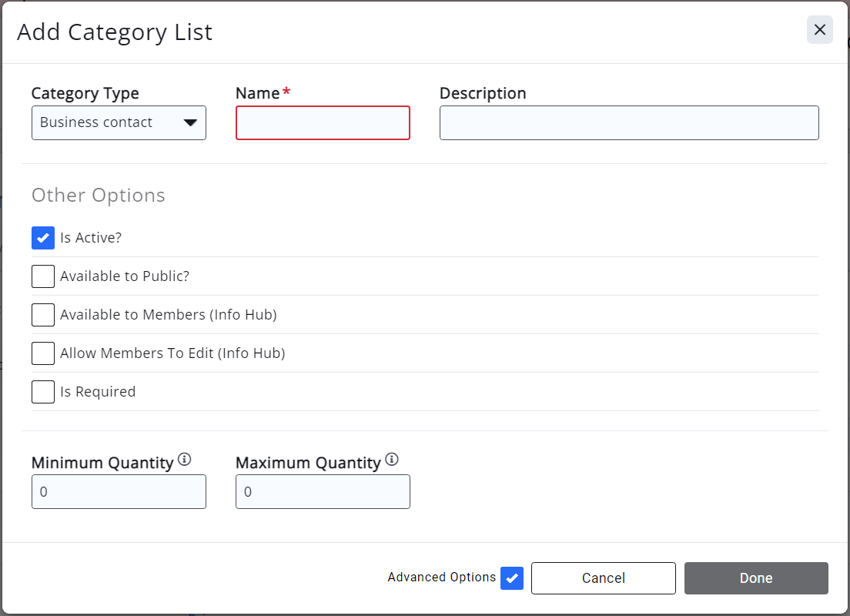This screenshot has width=850, height=616.
Task: Uncheck the Is Active checkbox
Action: (x=43, y=238)
